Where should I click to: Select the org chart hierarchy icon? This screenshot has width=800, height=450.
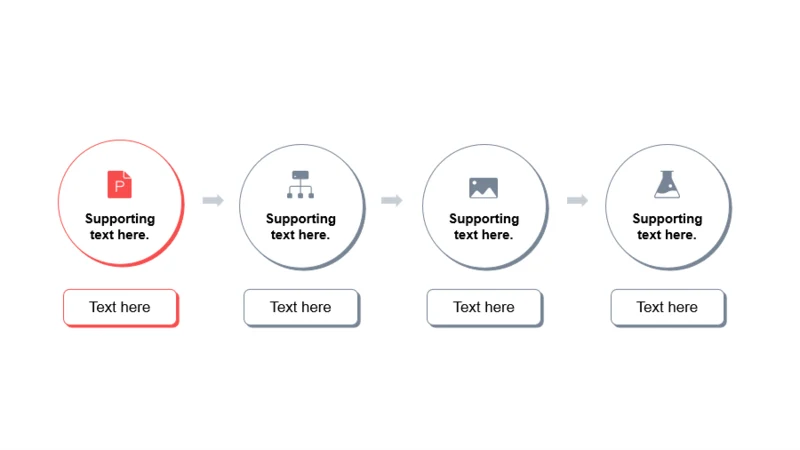coord(301,184)
